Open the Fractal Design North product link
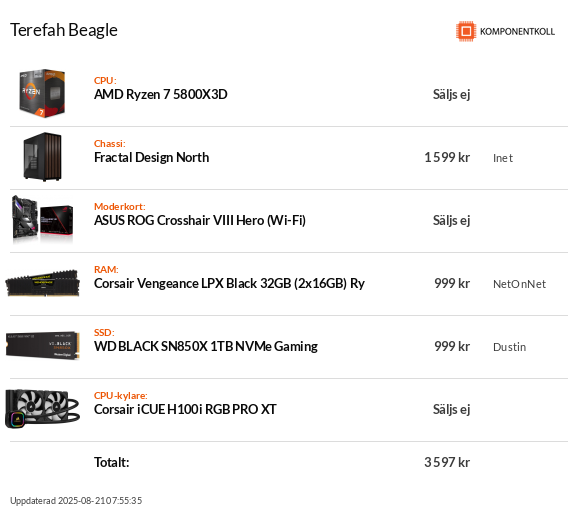577x514 pixels. 151,157
